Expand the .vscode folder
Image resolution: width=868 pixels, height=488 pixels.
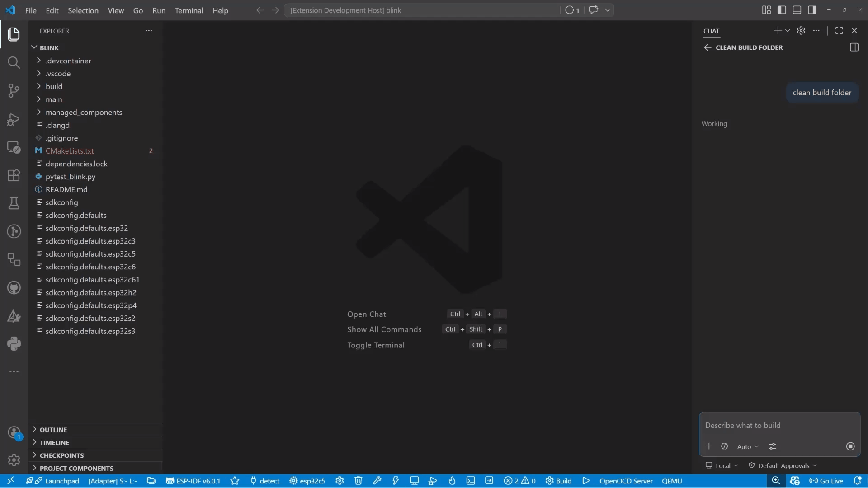coord(95,74)
